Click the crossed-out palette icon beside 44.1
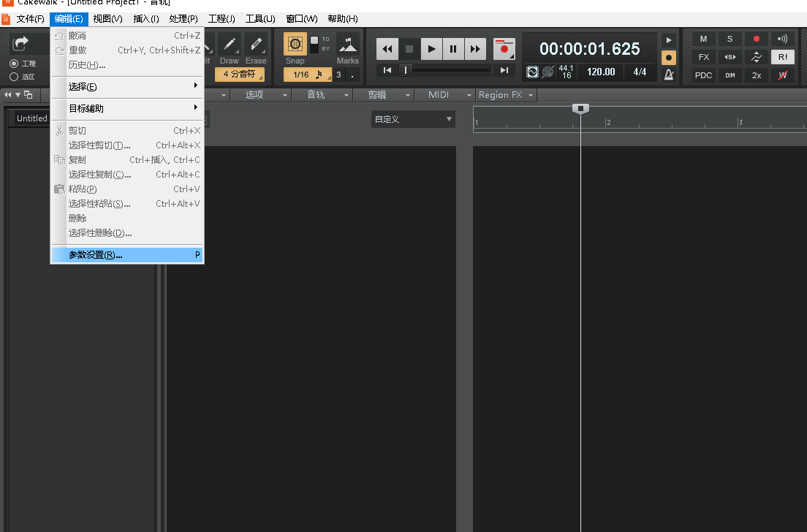The width and height of the screenshot is (807, 532). point(548,72)
